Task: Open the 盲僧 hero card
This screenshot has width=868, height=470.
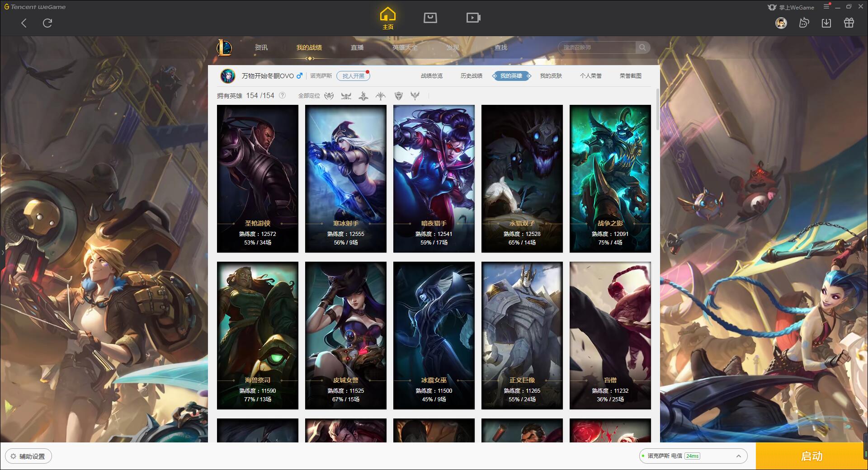Action: click(610, 335)
